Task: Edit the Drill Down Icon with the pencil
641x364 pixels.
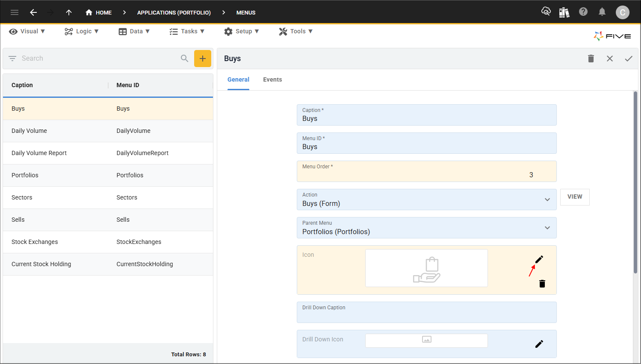Action: point(539,344)
